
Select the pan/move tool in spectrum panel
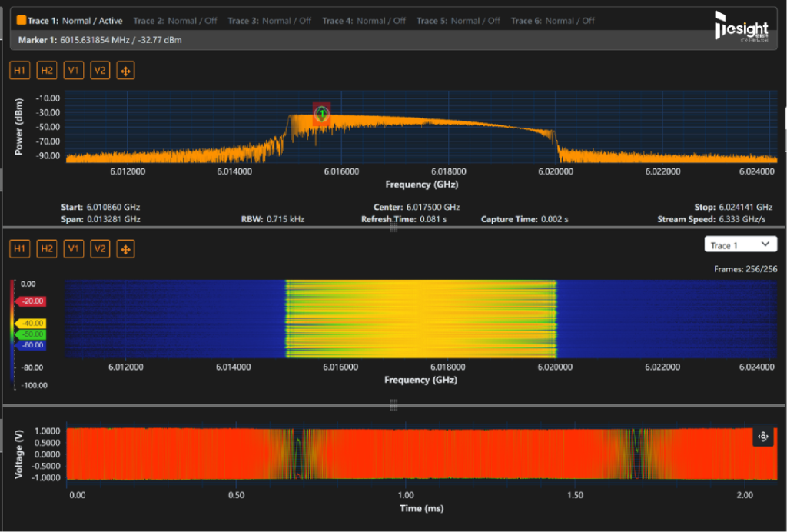pyautogui.click(x=125, y=71)
